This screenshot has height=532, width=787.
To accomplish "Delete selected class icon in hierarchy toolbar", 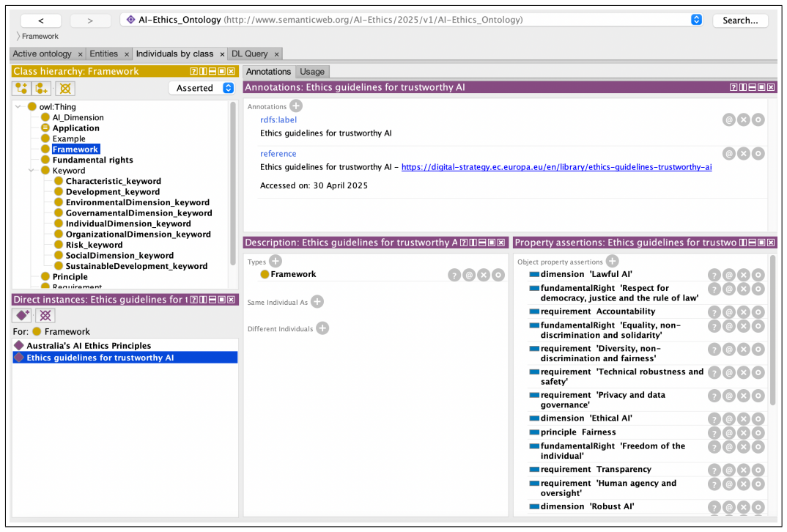I will click(65, 89).
